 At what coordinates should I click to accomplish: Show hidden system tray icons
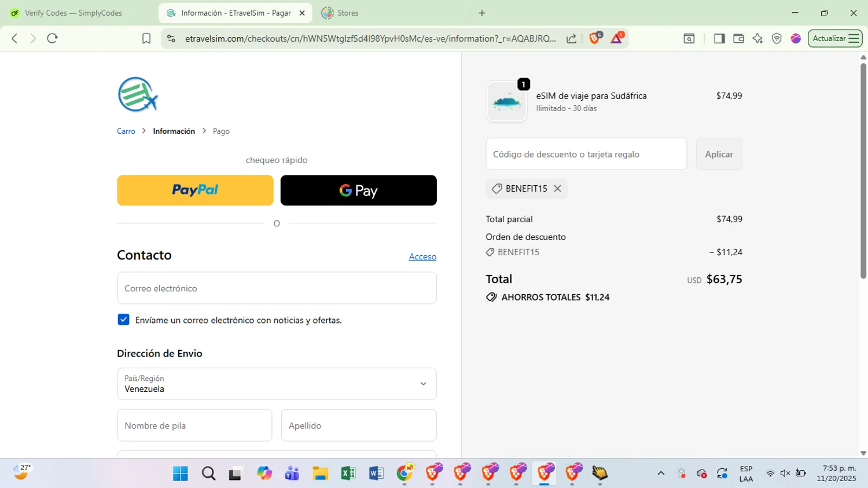661,474
